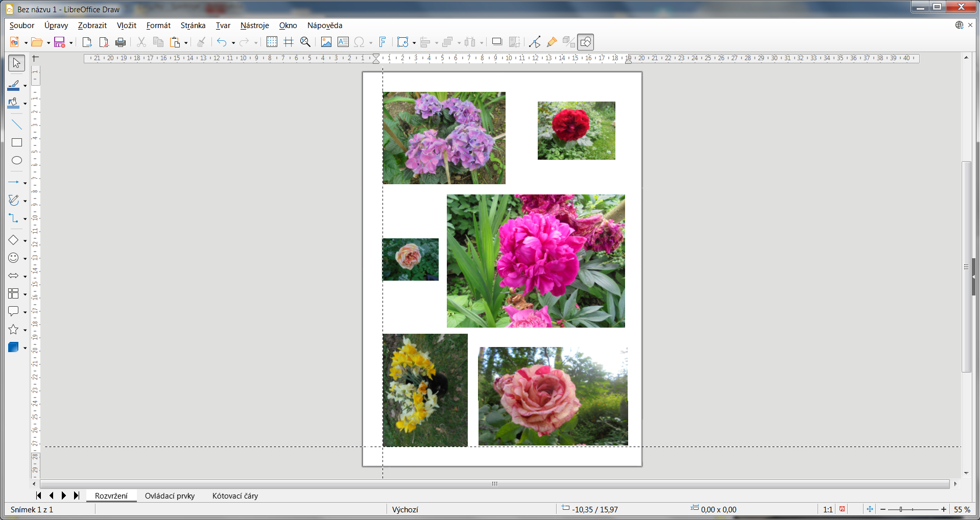The image size is (980, 520).
Task: Select the large pink peony image
Action: pyautogui.click(x=536, y=261)
